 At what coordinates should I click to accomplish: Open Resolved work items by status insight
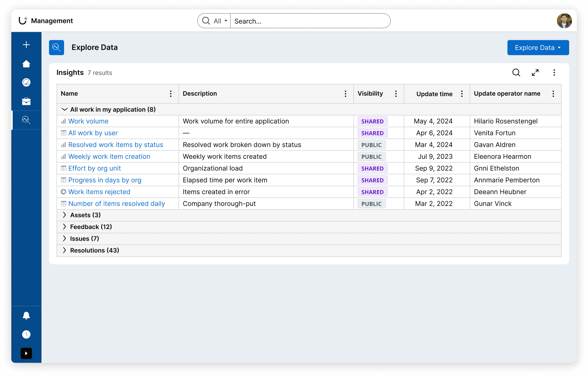(x=116, y=145)
